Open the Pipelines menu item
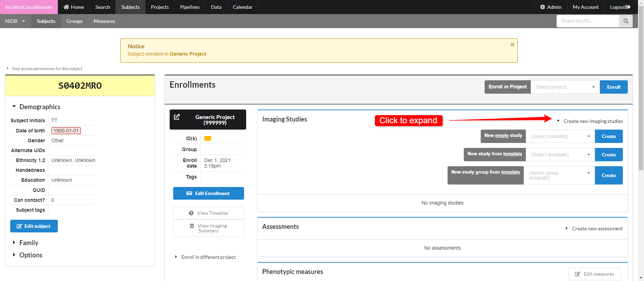The height and width of the screenshot is (281, 644). point(190,7)
